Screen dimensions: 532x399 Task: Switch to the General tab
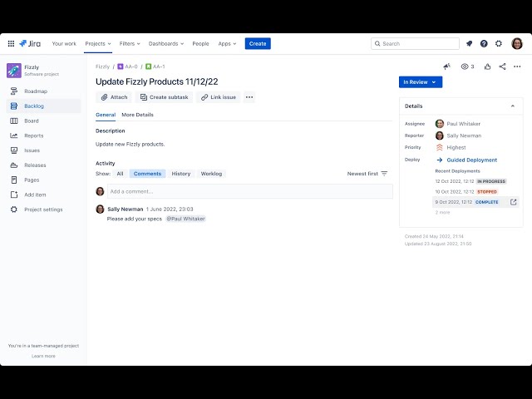point(106,115)
